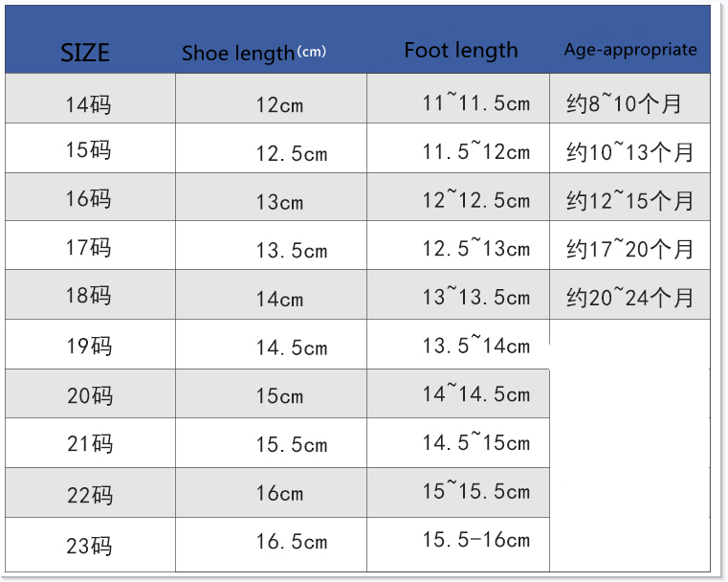Click the 15cm shoe length cell
The width and height of the screenshot is (728, 582).
279,395
